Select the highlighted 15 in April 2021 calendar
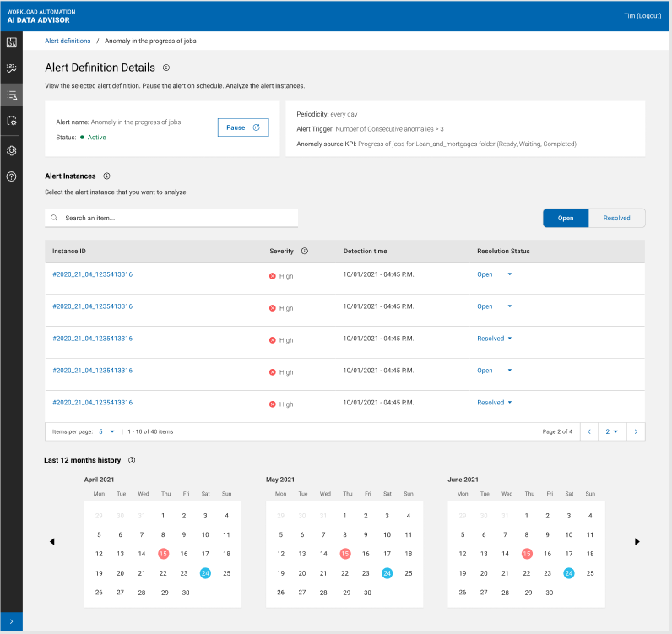 click(163, 554)
